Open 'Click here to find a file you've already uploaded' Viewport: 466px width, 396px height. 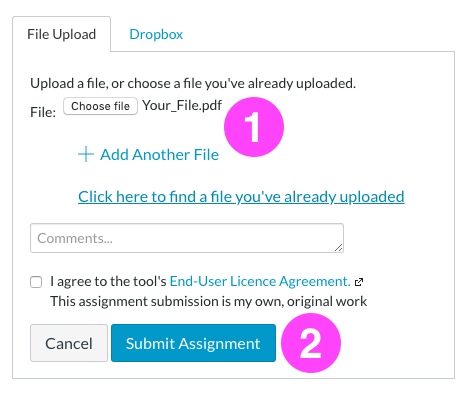(241, 196)
